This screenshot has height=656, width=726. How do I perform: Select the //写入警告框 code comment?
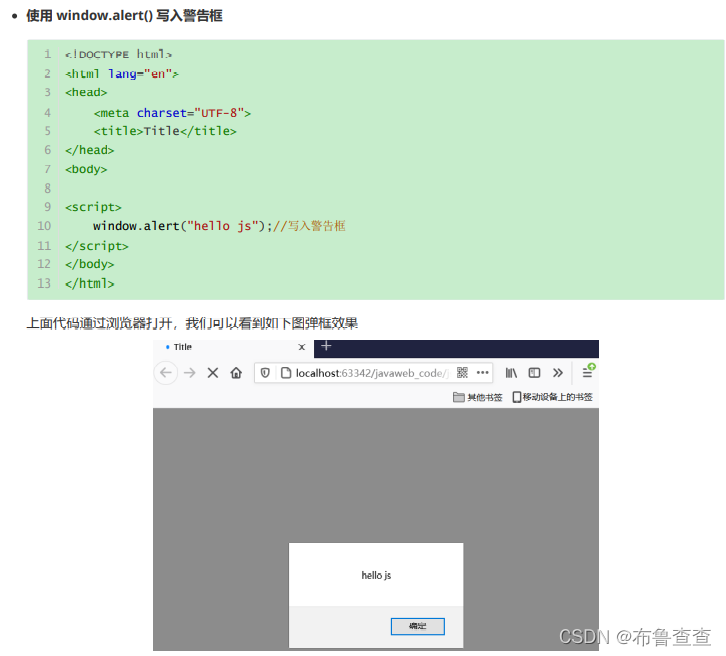(309, 226)
